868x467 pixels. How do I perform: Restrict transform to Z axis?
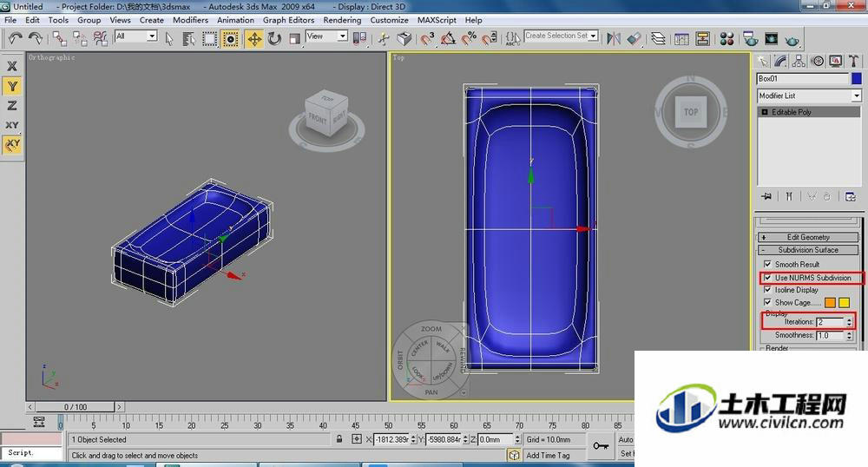click(11, 105)
